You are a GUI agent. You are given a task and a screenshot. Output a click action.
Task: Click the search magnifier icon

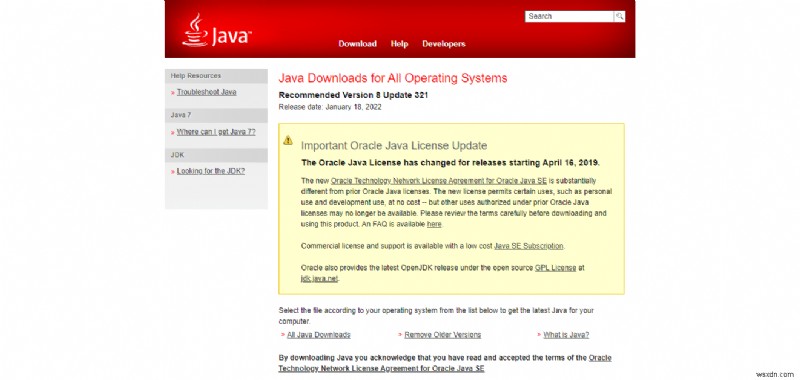point(619,16)
